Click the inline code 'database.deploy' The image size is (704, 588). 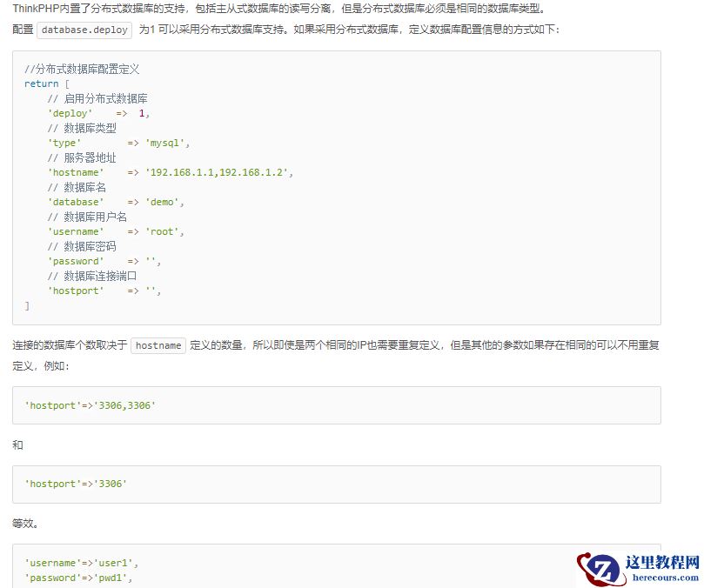[x=84, y=30]
